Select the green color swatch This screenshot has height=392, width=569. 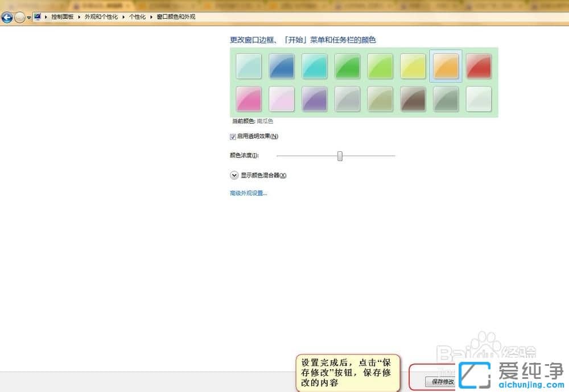[347, 65]
